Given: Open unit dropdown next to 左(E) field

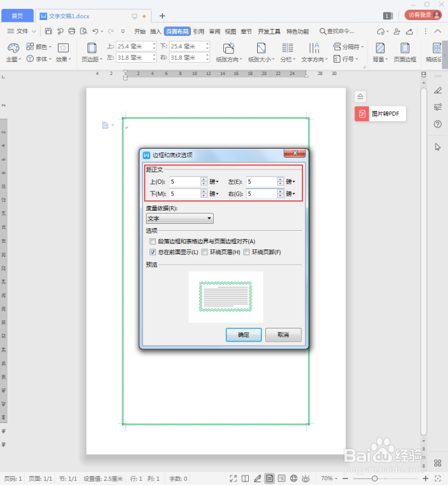Looking at the screenshot, I should pos(290,182).
